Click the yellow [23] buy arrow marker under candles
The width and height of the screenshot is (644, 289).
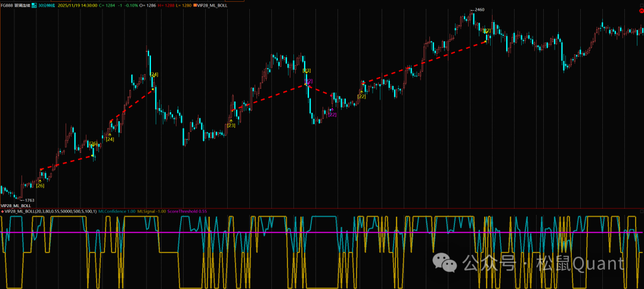[x=231, y=125]
